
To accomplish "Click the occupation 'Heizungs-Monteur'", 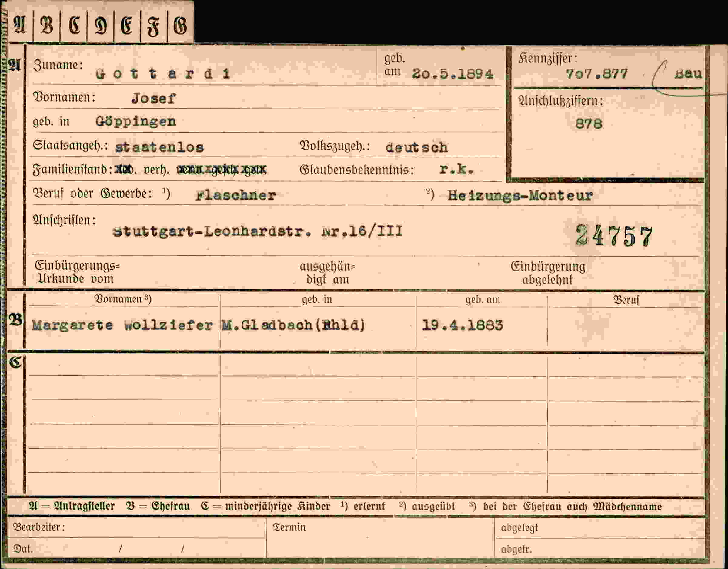I will point(520,195).
